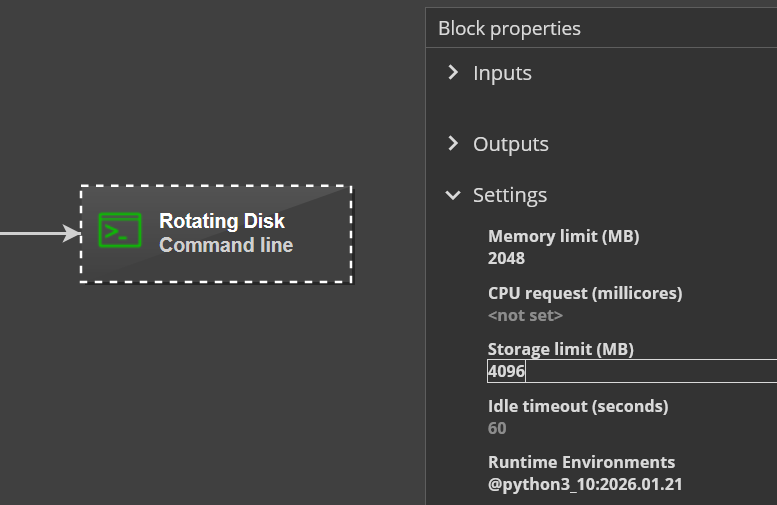Expand the Outputs section chevron
The height and width of the screenshot is (505, 777).
click(453, 144)
